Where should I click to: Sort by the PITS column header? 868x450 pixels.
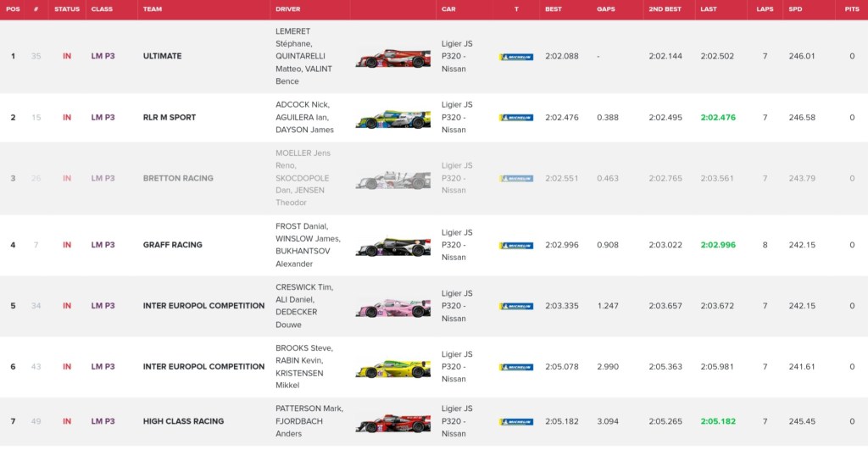tap(852, 9)
